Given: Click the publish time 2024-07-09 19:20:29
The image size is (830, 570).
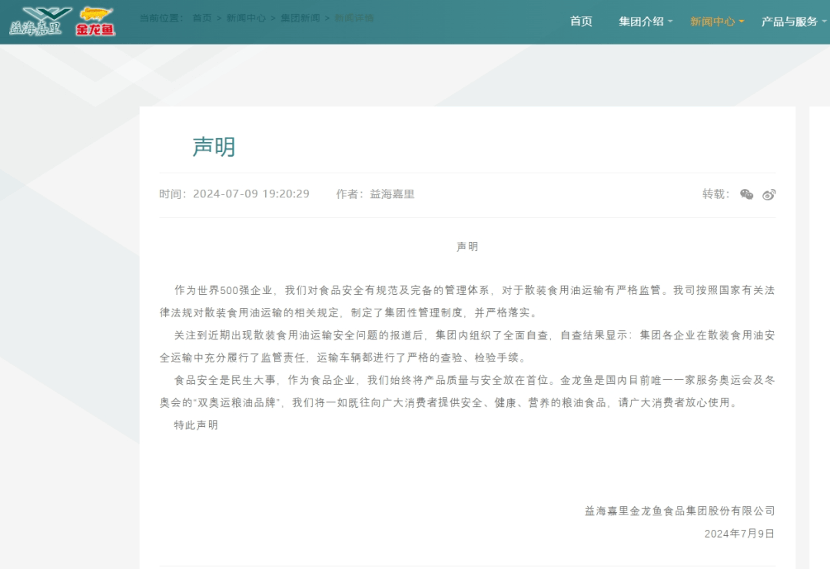Looking at the screenshot, I should [251, 194].
